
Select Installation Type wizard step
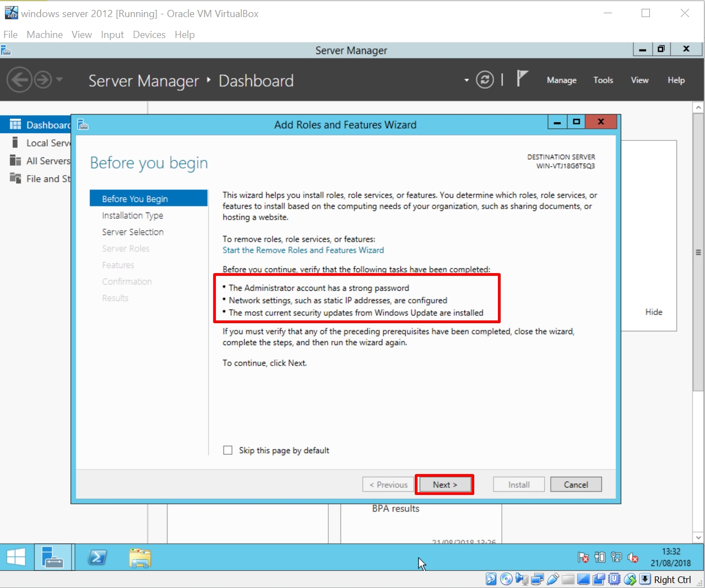coord(133,215)
